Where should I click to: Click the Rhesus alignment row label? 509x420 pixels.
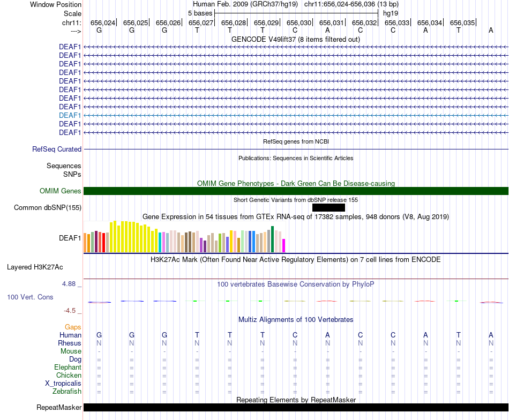coord(70,343)
